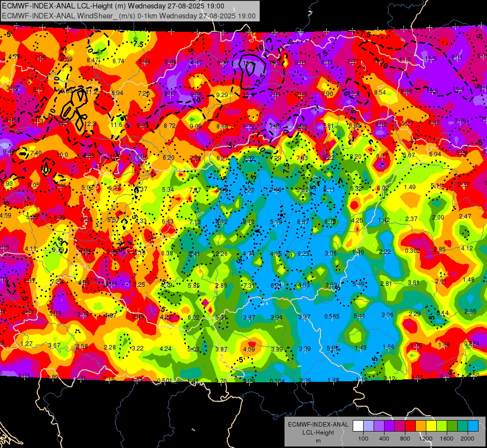487x448 pixels.
Task: Click the 0.501 value along the bottom edge
Action: click(165, 380)
